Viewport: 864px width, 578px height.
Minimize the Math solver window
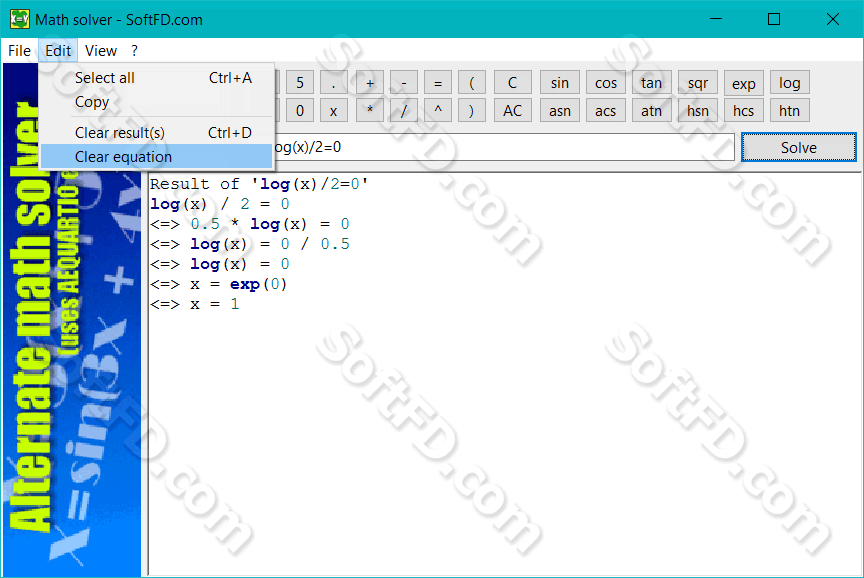(x=716, y=19)
